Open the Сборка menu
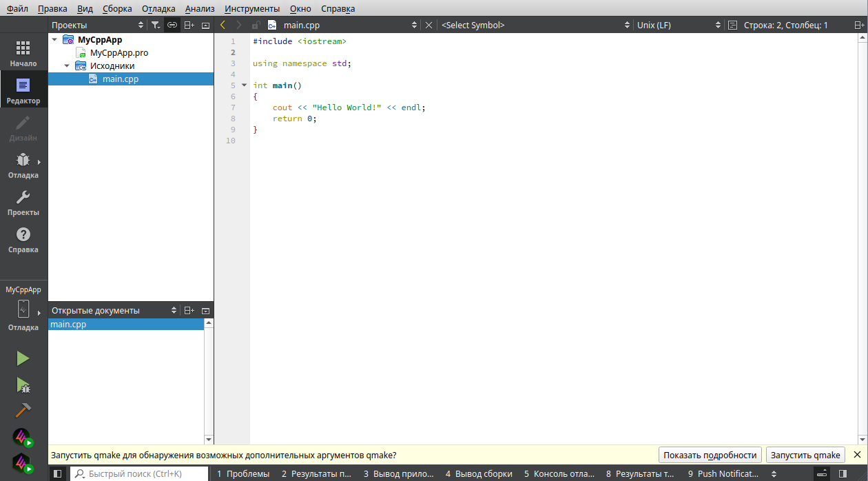 pos(117,8)
